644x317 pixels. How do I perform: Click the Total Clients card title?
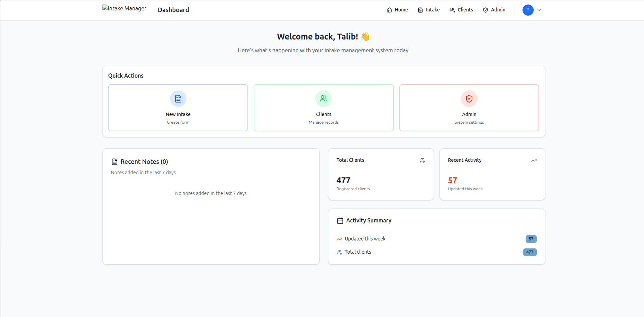[x=350, y=160]
